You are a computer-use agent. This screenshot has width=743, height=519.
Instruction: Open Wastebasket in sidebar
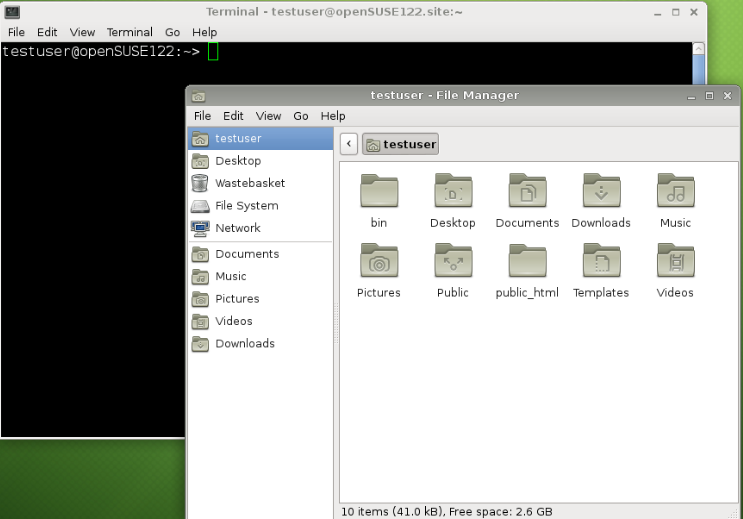[261, 183]
